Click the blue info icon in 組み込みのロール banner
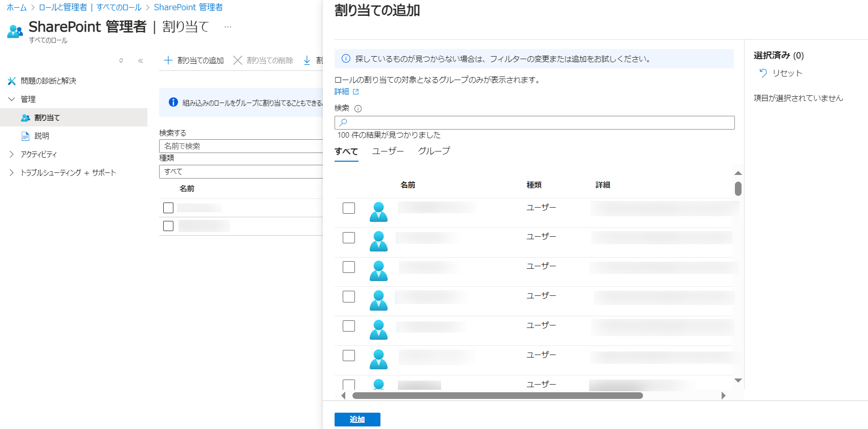This screenshot has height=429, width=868. point(173,103)
